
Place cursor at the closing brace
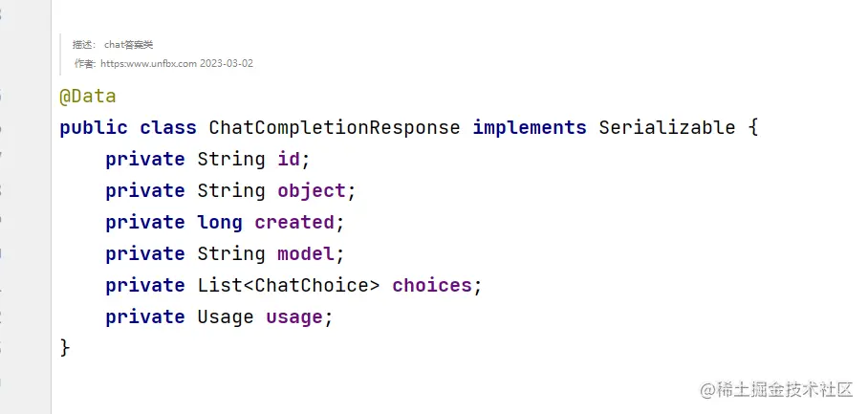point(65,348)
